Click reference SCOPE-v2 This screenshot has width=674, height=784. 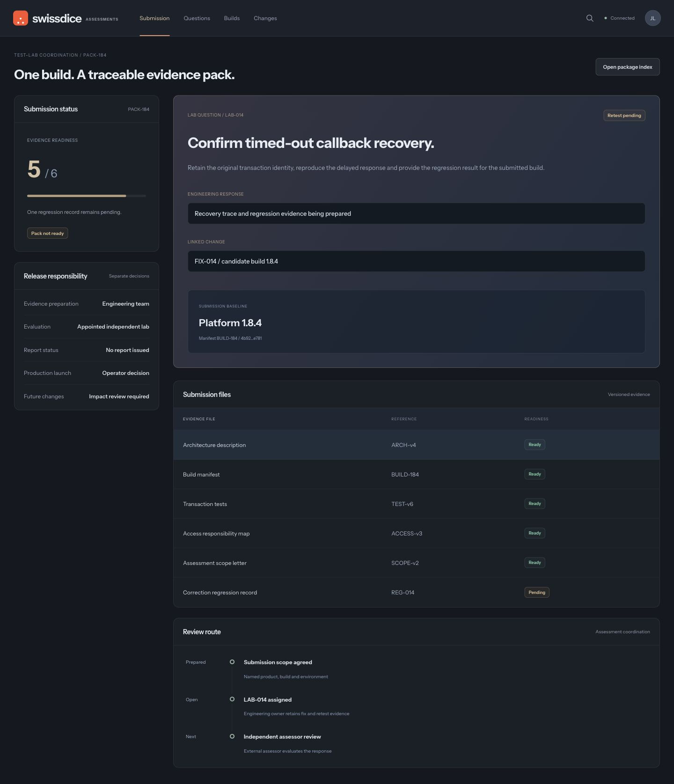(x=405, y=563)
